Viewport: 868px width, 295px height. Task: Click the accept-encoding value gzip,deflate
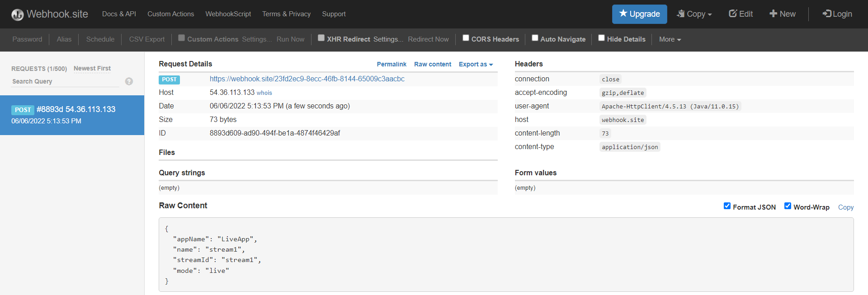(x=623, y=93)
